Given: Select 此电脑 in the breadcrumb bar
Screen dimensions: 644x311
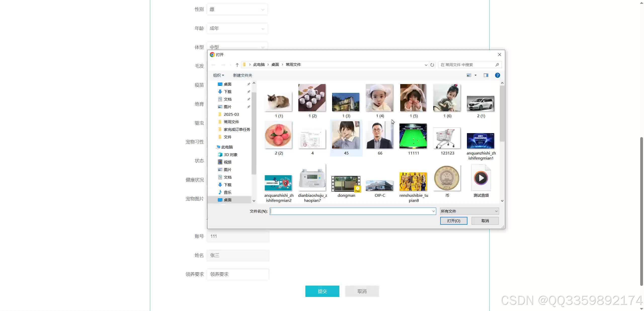Looking at the screenshot, I should point(259,65).
